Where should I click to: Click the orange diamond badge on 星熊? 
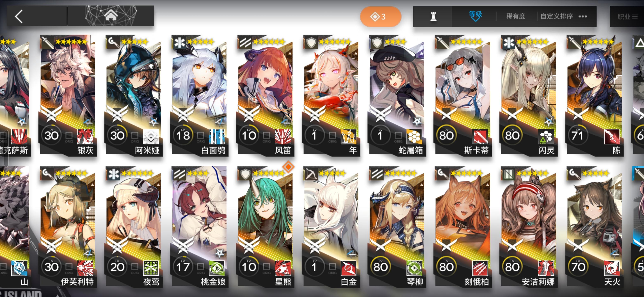288,167
